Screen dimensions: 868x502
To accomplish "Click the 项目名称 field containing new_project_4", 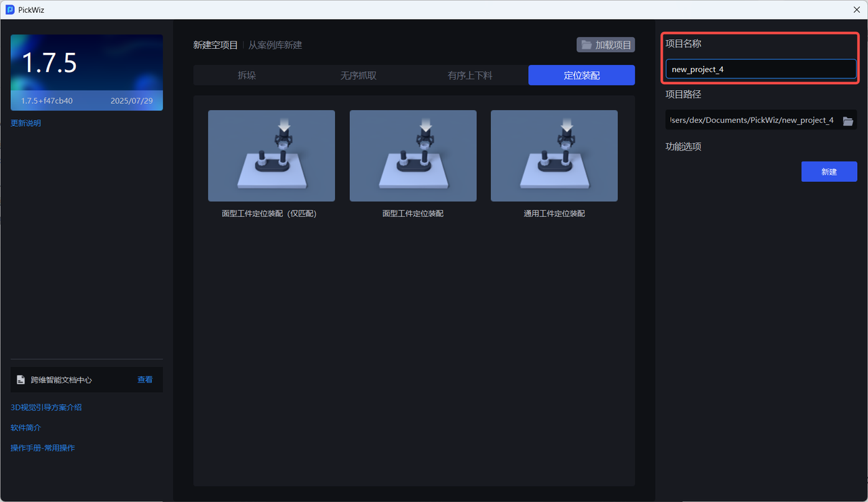I will [761, 69].
